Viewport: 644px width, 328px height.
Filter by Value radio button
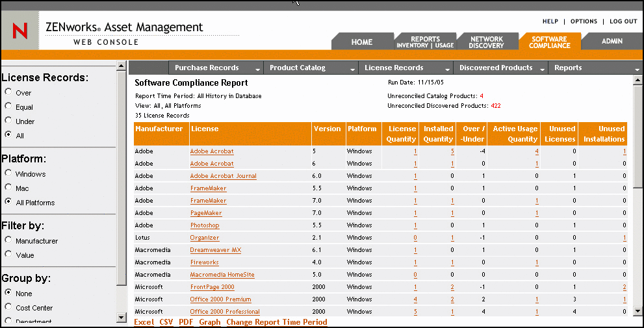pos(8,255)
